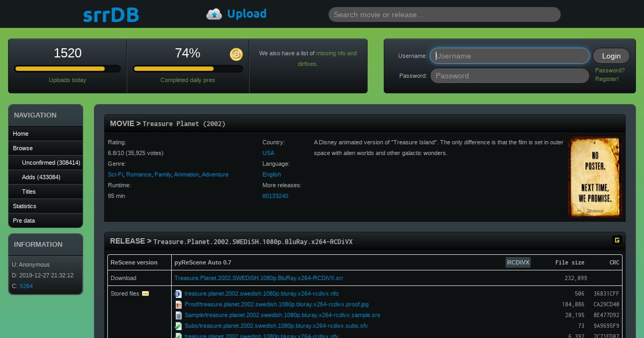Open Pre data navigation item
This screenshot has height=338, width=644.
pyautogui.click(x=46, y=221)
